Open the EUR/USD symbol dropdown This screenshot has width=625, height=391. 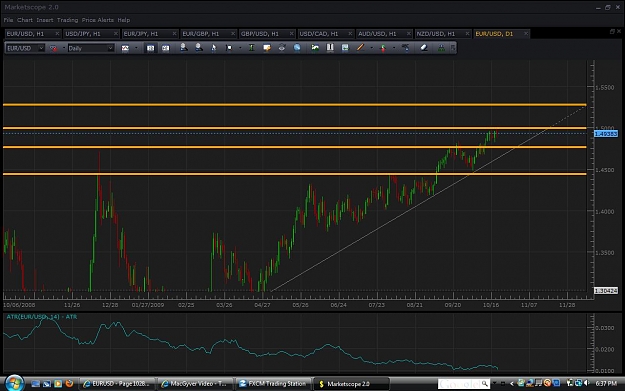[41, 48]
